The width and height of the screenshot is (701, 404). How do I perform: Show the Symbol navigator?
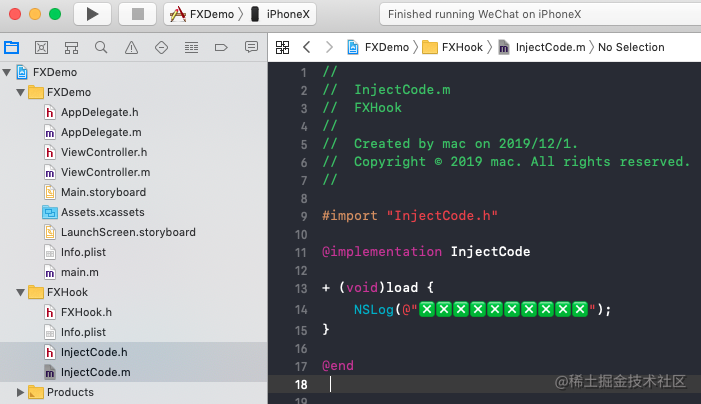point(72,47)
